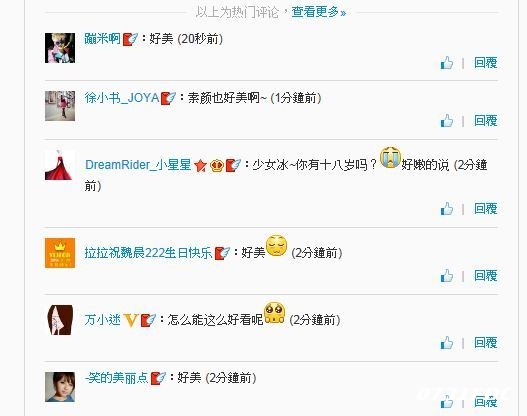Click the winged badge next to 蹦米啊
This screenshot has width=527, height=416.
point(130,39)
